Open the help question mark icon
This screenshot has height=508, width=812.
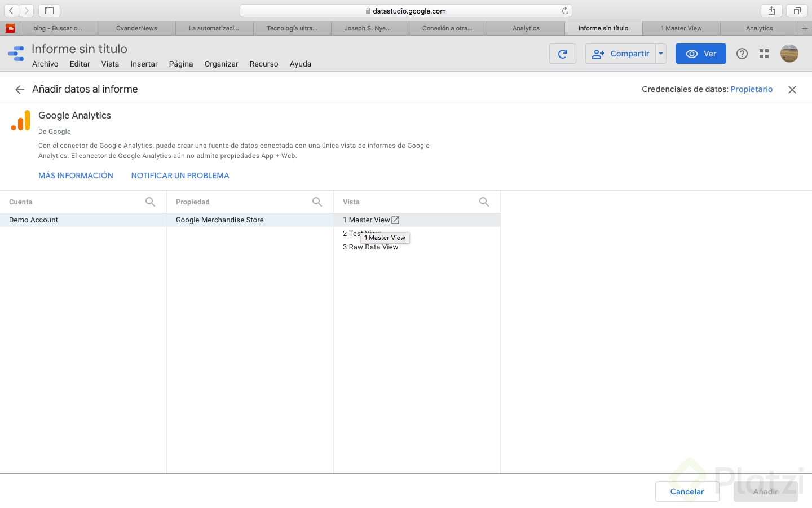pos(742,54)
